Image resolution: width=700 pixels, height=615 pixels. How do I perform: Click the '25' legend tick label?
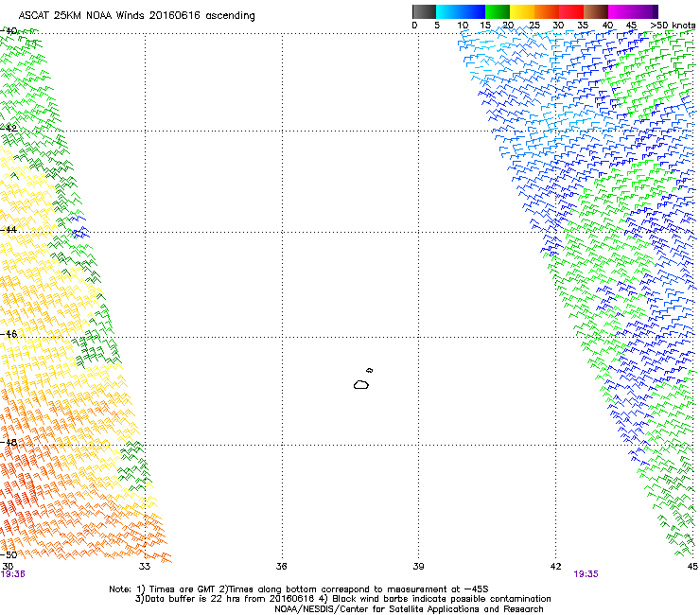click(534, 26)
